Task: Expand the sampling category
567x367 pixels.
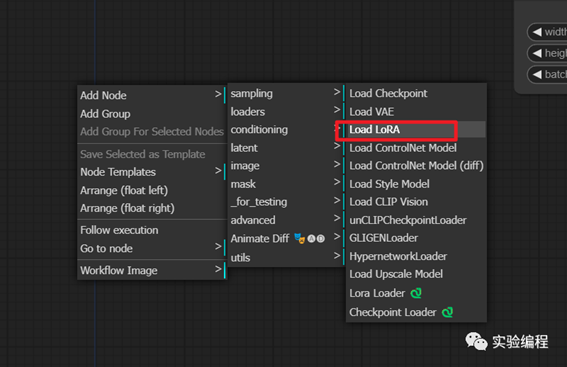Action: pos(286,93)
